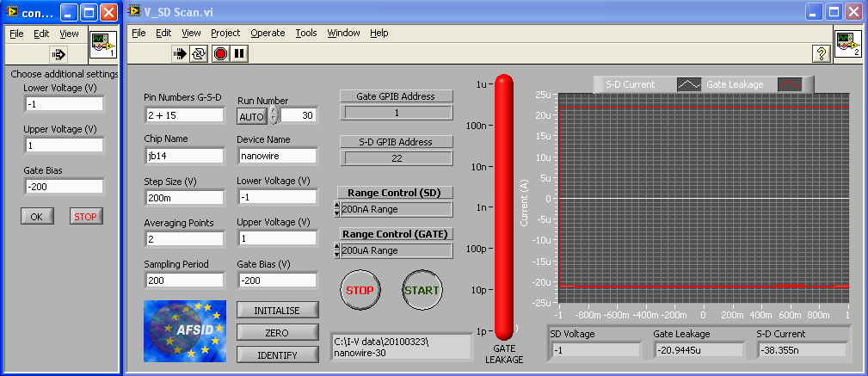868x376 pixels.
Task: Click the Run Number stepper arrows
Action: (274, 116)
